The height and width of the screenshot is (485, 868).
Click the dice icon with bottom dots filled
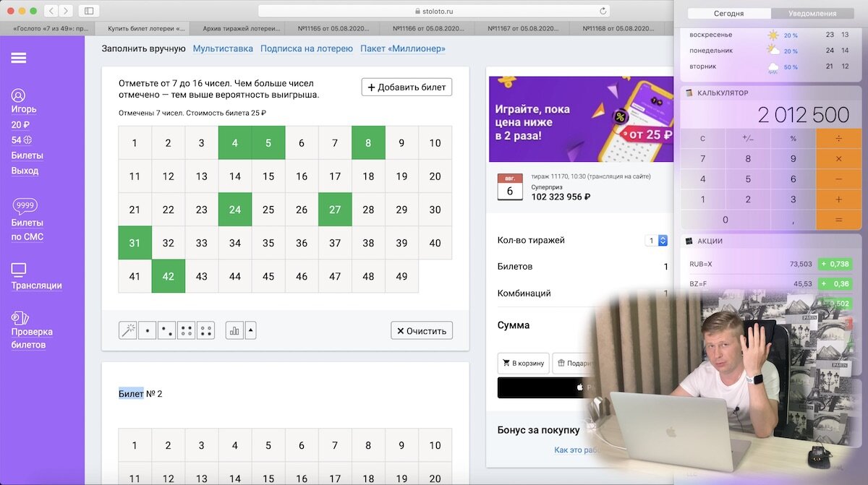pyautogui.click(x=206, y=330)
